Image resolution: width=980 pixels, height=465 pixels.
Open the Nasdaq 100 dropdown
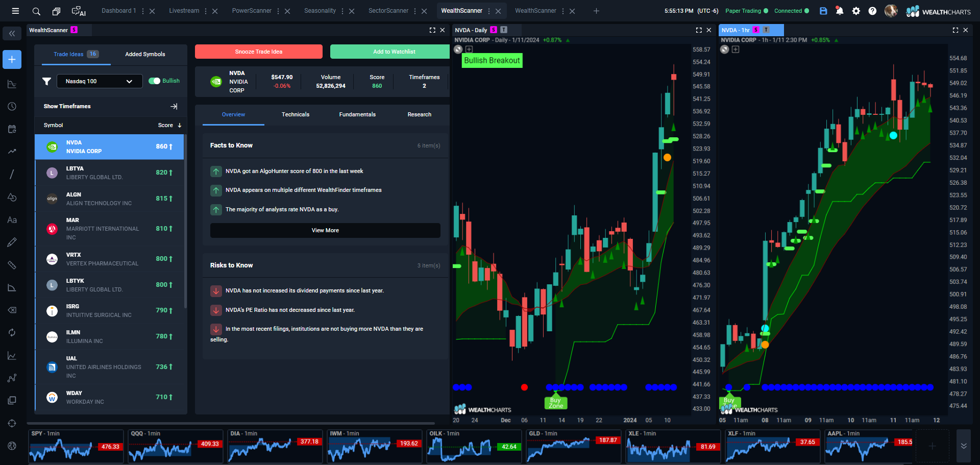tap(100, 81)
